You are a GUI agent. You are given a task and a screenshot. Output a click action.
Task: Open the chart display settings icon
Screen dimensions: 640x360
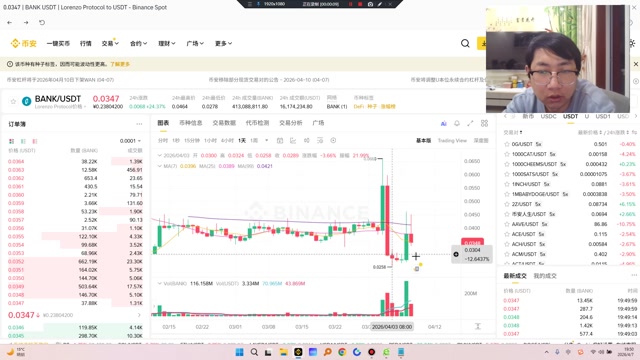320,140
